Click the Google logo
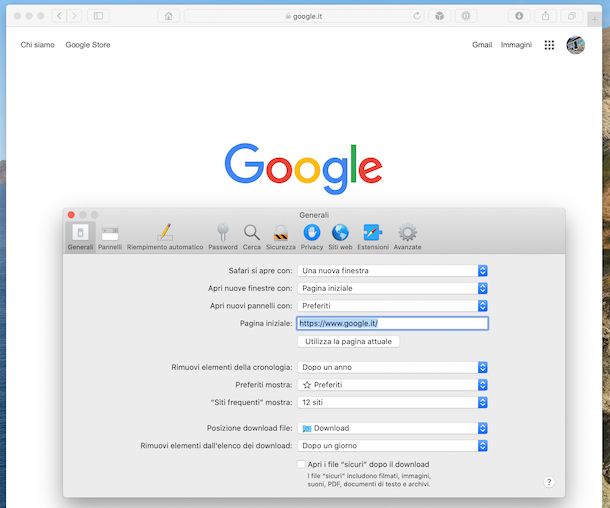The image size is (610, 508). pyautogui.click(x=303, y=168)
